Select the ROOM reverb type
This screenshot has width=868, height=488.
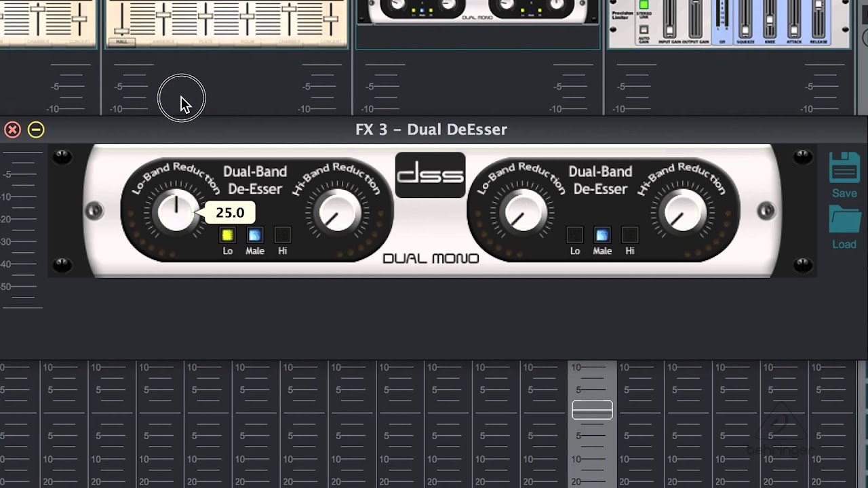[x=248, y=42]
